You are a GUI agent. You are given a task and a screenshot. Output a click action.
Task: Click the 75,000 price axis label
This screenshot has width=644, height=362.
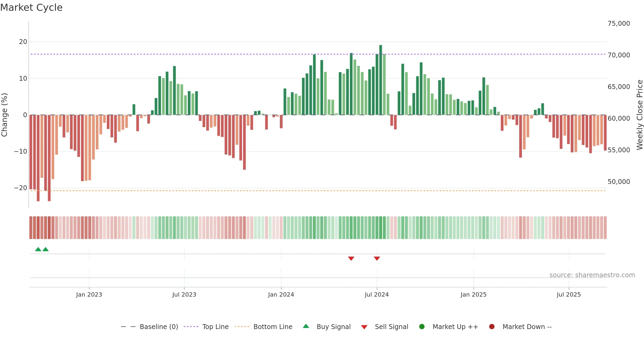pyautogui.click(x=619, y=24)
